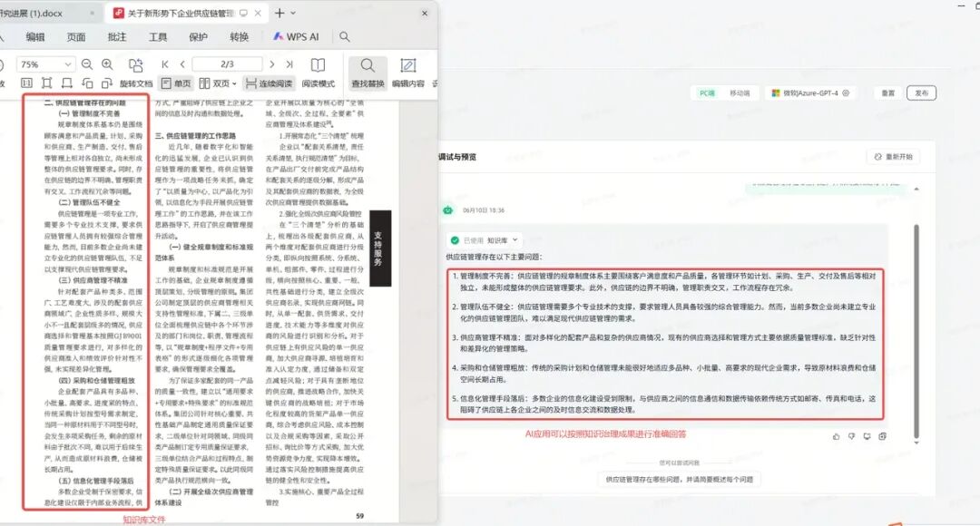Expand the 已使用 知识库 dropdown
980x526 pixels.
point(485,240)
